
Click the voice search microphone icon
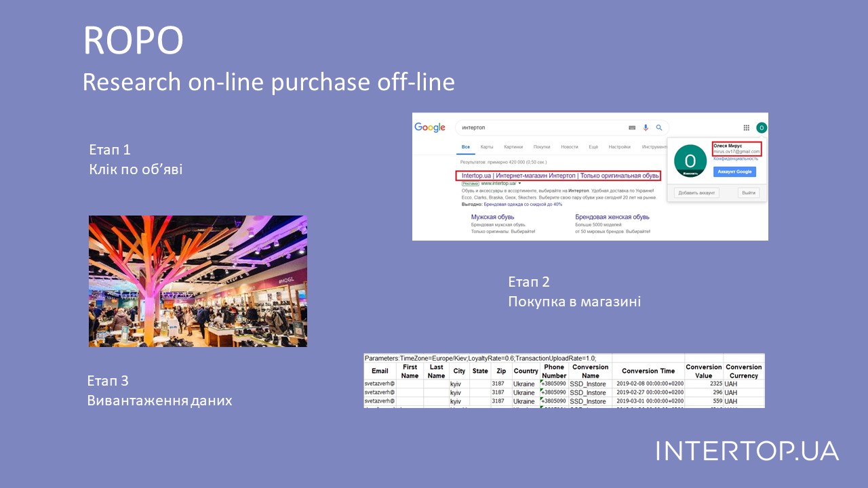point(646,127)
